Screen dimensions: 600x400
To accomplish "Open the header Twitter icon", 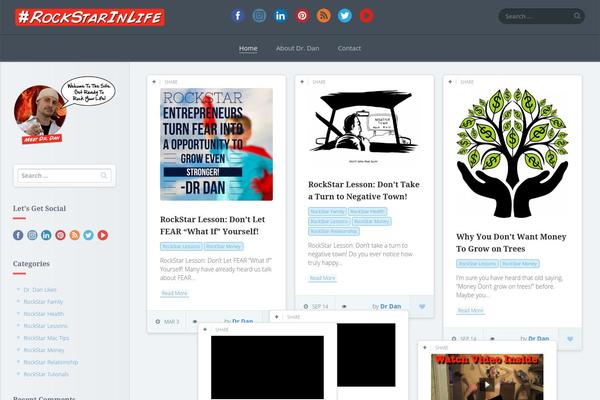I will [345, 16].
